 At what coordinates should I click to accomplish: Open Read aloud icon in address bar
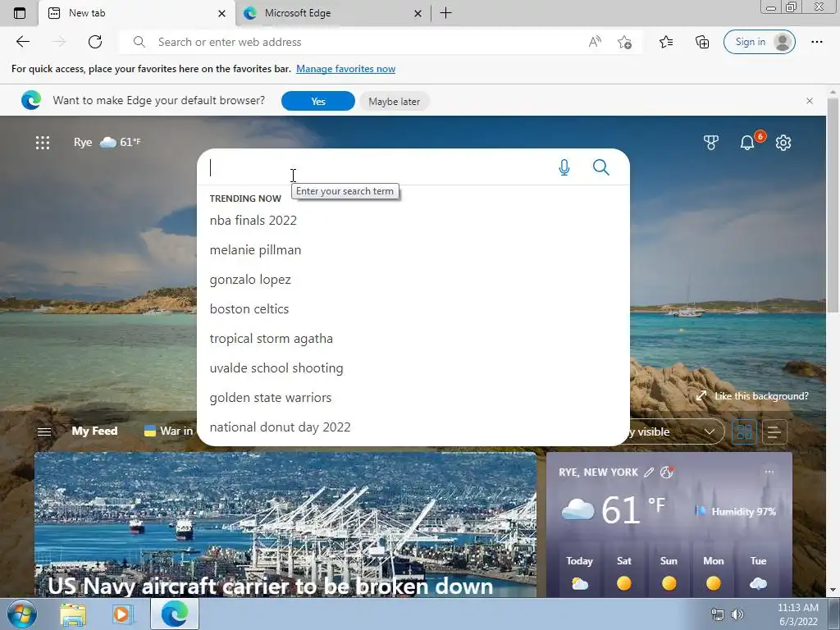click(x=595, y=42)
